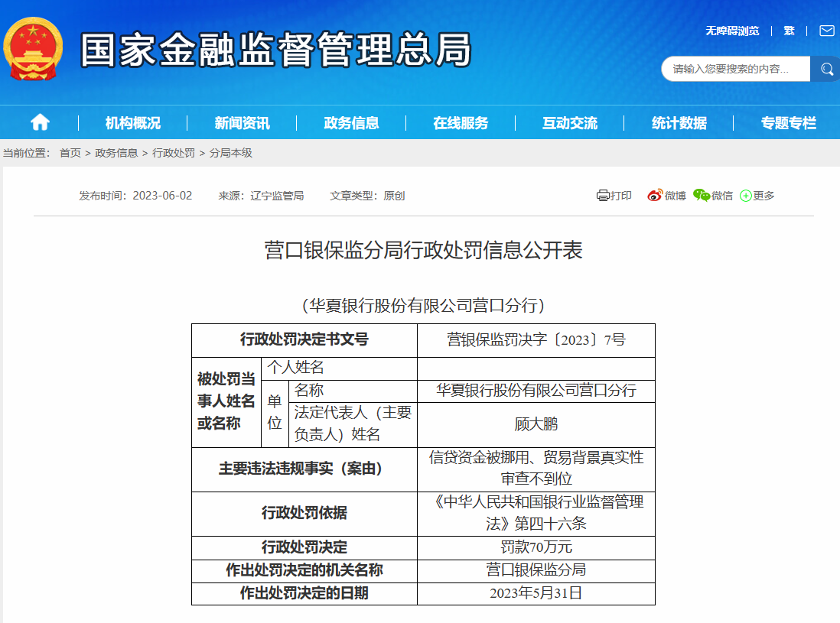
Task: Enable 无障碍浏览 accessibility mode
Action: point(732,31)
